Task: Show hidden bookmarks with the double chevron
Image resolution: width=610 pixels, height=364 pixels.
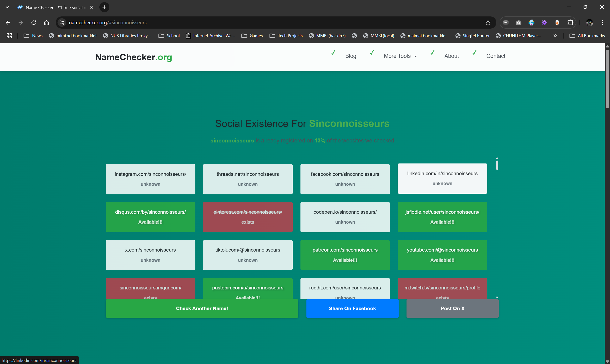Action: click(555, 35)
